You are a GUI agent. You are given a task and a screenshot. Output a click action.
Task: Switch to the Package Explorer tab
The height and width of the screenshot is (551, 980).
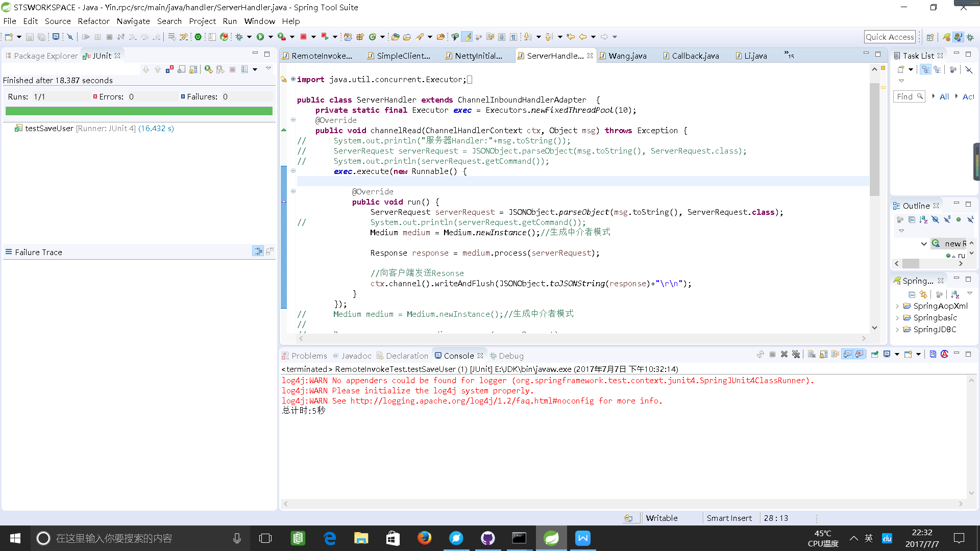(x=42, y=56)
